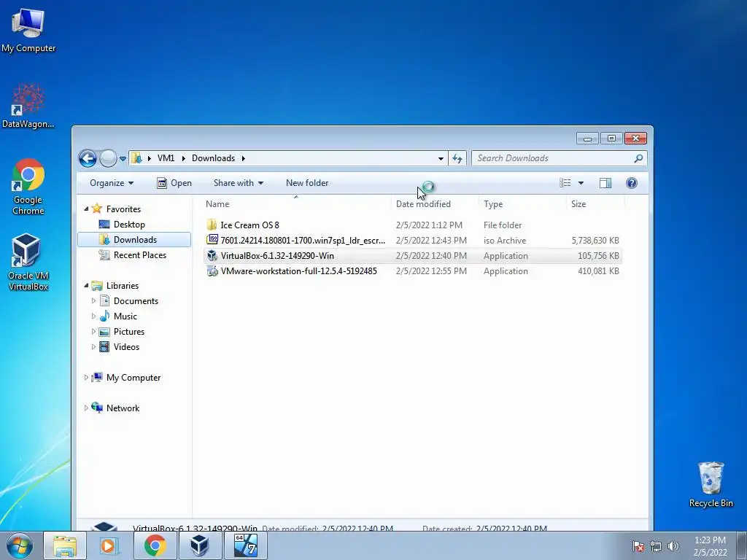Click the network icon in system tray

tap(656, 546)
